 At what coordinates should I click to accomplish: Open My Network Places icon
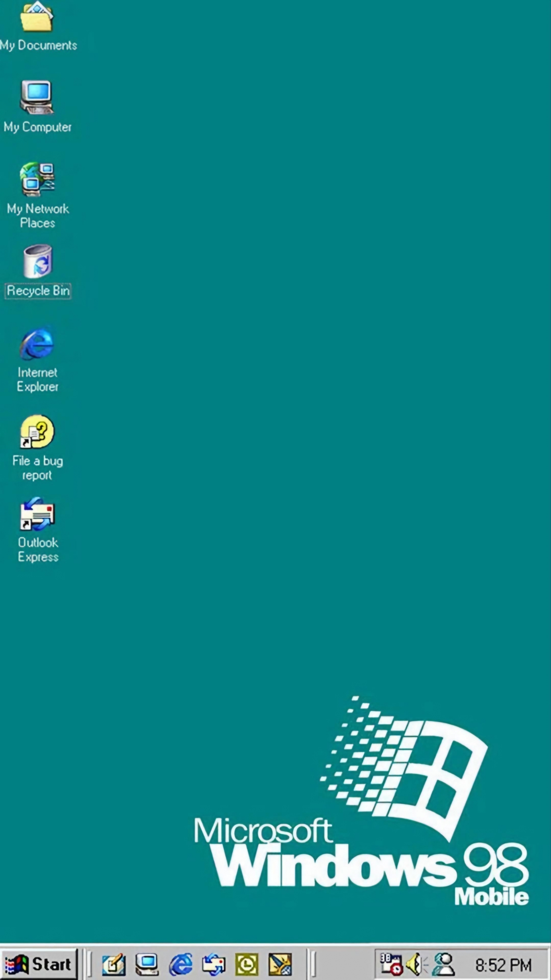pyautogui.click(x=37, y=179)
